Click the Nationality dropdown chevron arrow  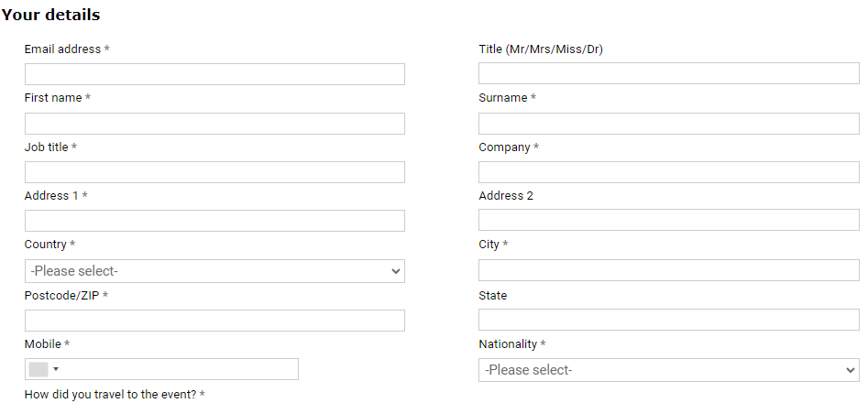(850, 370)
